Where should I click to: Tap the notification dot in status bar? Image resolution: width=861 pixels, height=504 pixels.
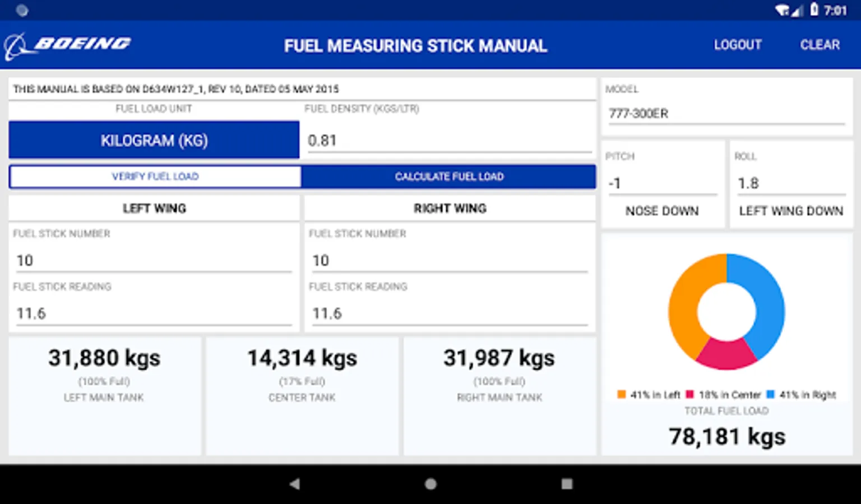(x=22, y=10)
